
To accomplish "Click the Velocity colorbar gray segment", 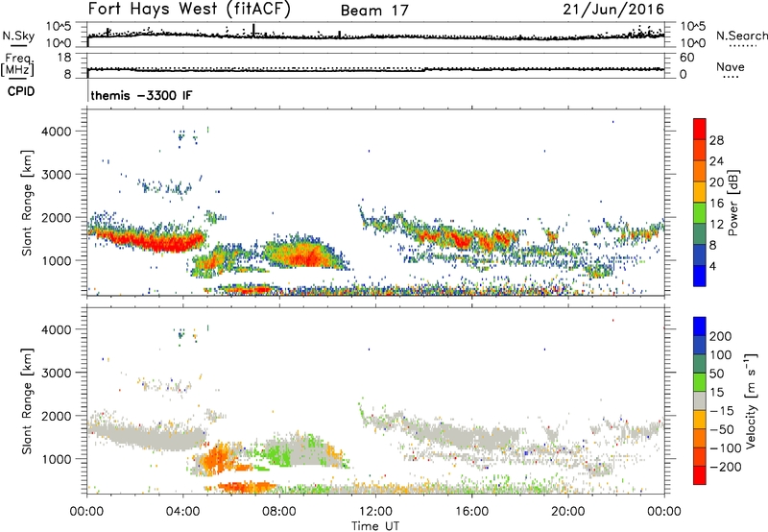I will [x=700, y=400].
